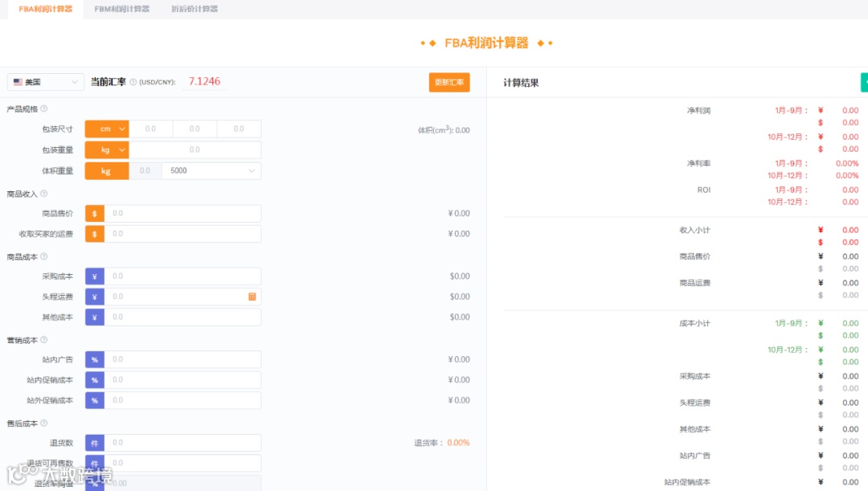868x491 pixels.
Task: Click the percent icon for 站外促销成本
Action: [95, 400]
